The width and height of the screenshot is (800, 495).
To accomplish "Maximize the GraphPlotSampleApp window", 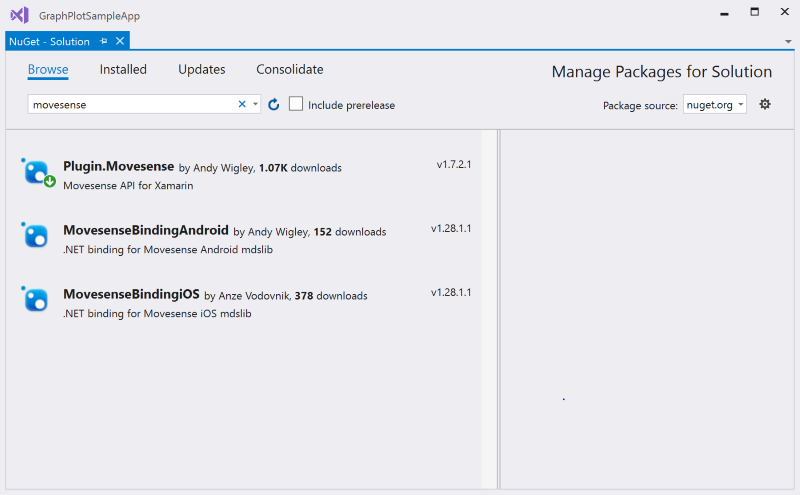I will [x=755, y=12].
